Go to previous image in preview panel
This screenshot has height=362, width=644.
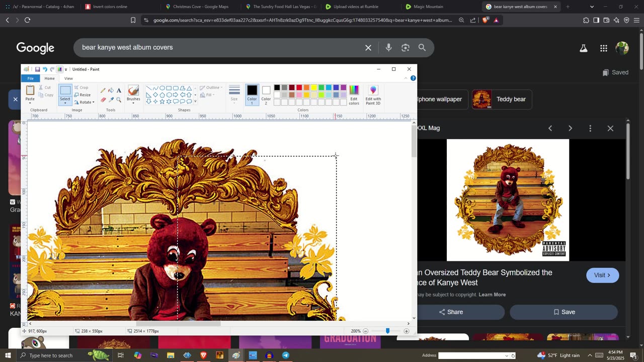[550, 128]
